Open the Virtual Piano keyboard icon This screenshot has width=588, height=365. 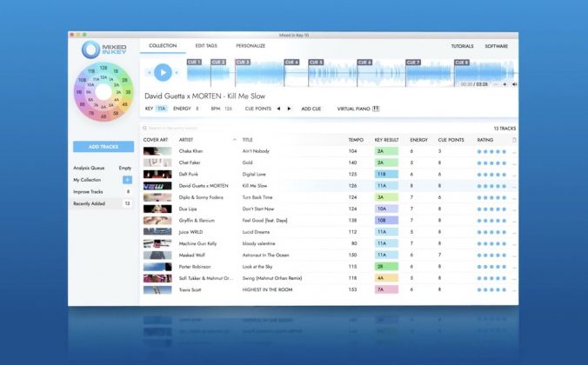pos(377,109)
